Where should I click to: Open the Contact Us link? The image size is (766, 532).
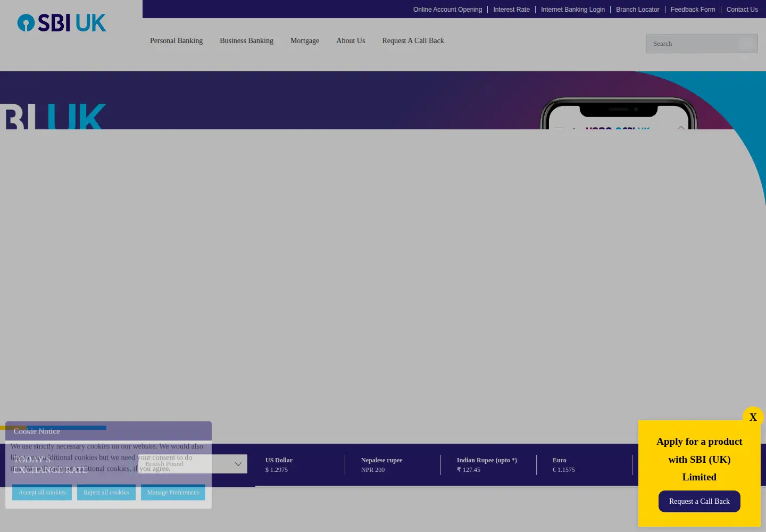pyautogui.click(x=742, y=10)
